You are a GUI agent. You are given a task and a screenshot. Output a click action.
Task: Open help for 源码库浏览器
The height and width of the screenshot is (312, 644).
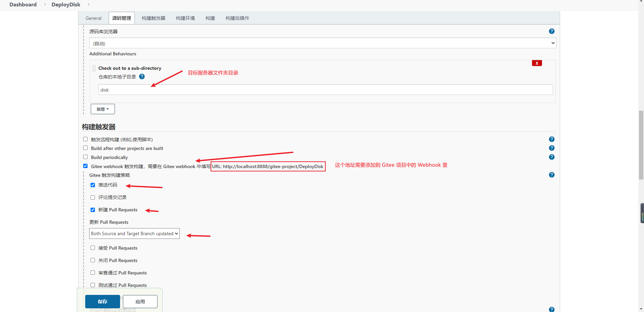tap(552, 31)
